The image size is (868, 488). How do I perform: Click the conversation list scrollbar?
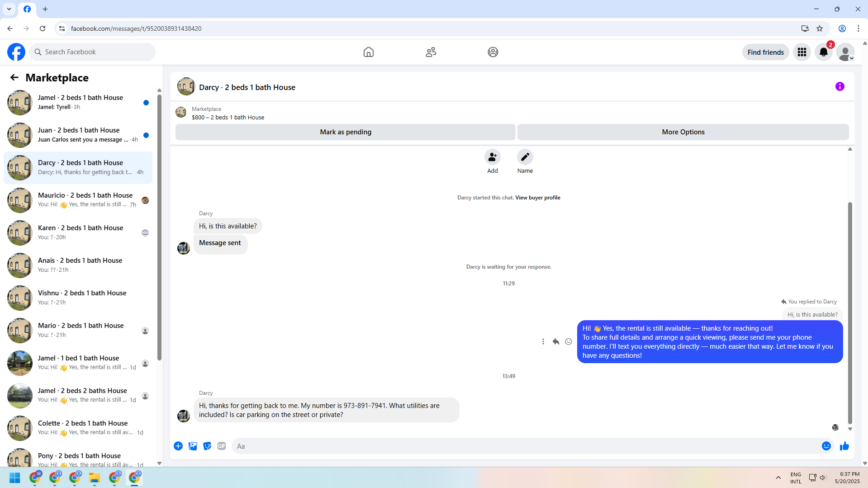pos(159,227)
